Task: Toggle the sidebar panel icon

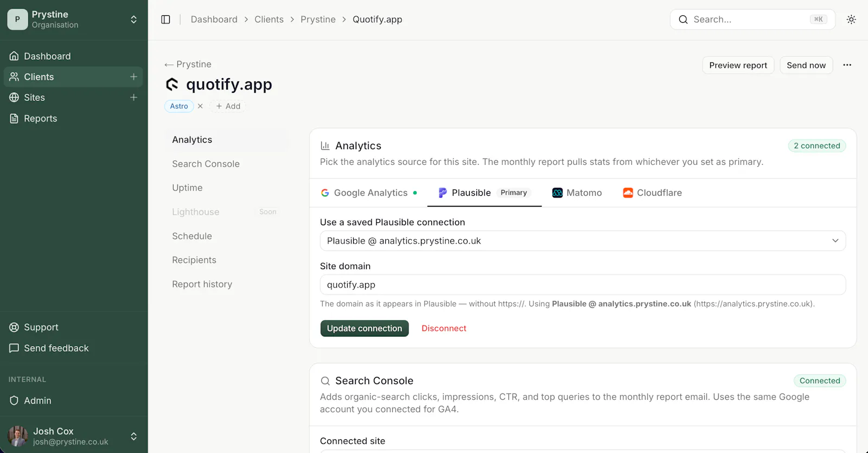Action: point(165,20)
